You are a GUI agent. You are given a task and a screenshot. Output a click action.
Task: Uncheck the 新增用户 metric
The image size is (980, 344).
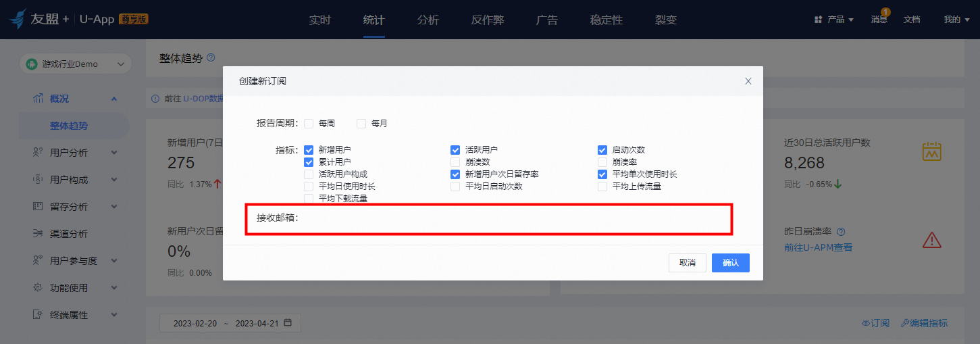[309, 150]
